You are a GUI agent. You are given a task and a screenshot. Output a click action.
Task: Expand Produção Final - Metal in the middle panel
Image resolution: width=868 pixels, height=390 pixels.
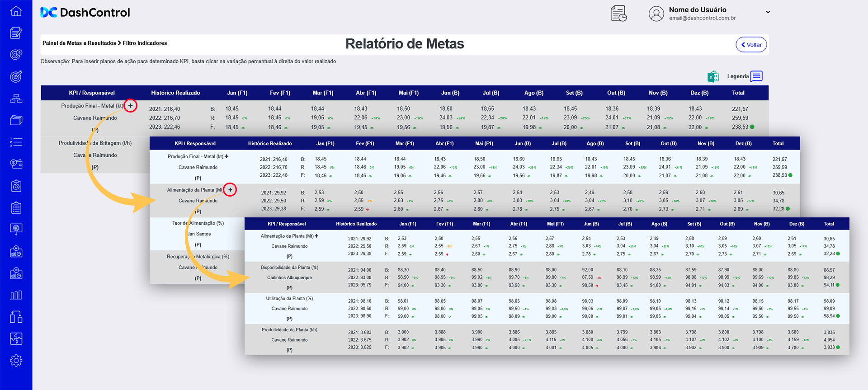click(x=226, y=156)
